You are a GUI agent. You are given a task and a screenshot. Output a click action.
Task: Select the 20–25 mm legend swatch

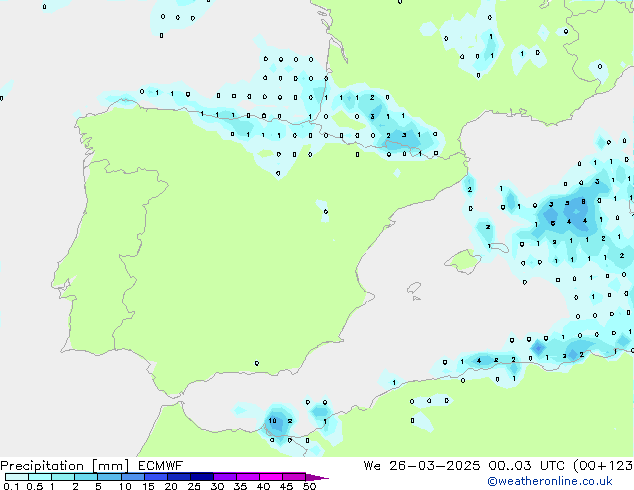178,477
